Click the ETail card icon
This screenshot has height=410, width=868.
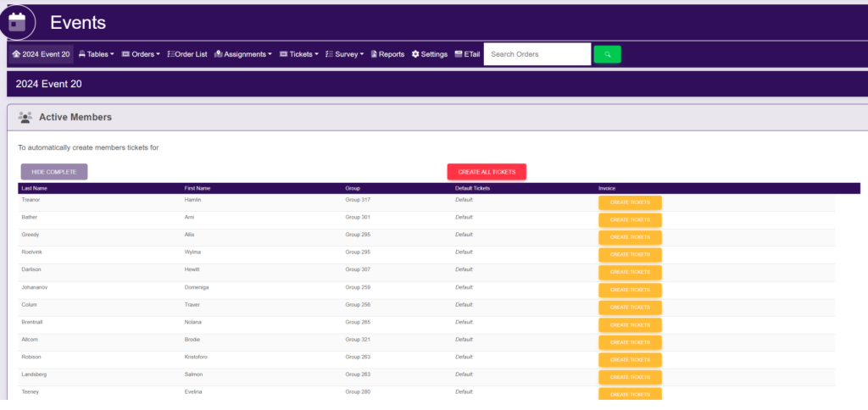pos(459,54)
